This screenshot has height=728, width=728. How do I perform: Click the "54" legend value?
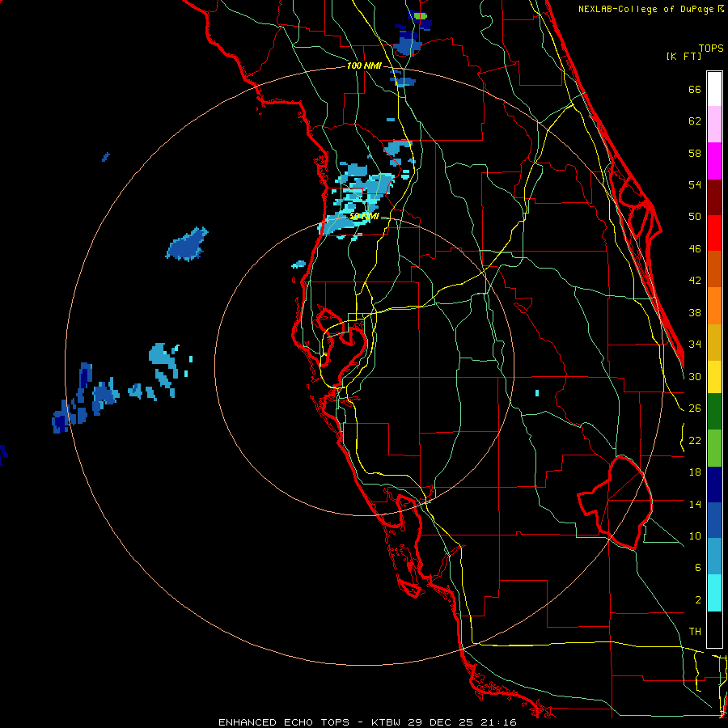click(695, 184)
